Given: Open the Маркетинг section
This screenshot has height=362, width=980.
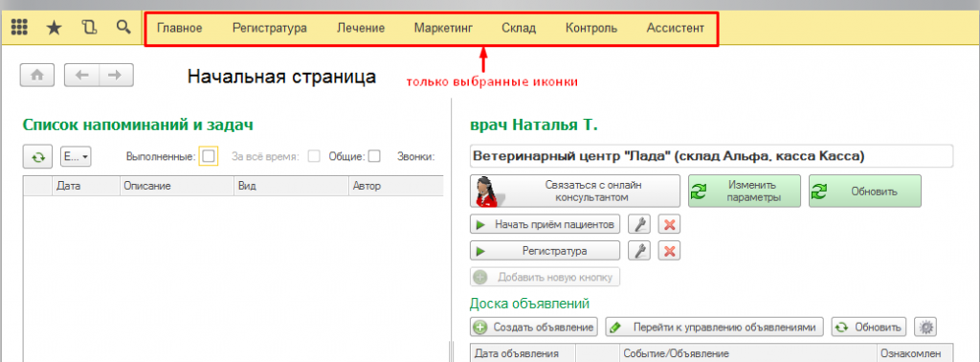Looking at the screenshot, I should click(443, 28).
